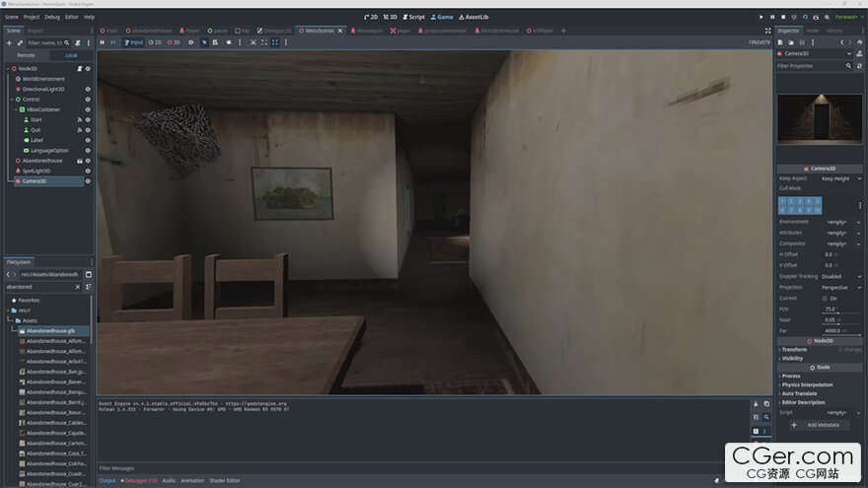Click the Run Project play icon
The image size is (868, 488).
[761, 17]
